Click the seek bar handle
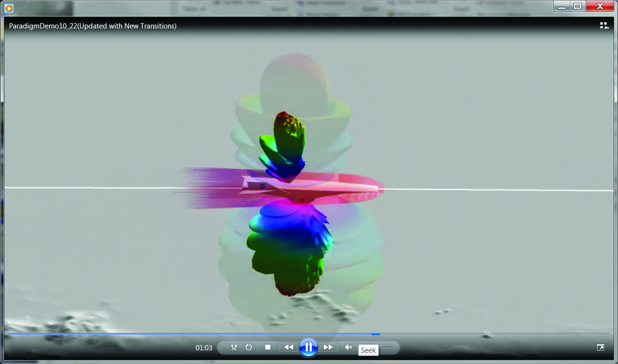 click(375, 334)
